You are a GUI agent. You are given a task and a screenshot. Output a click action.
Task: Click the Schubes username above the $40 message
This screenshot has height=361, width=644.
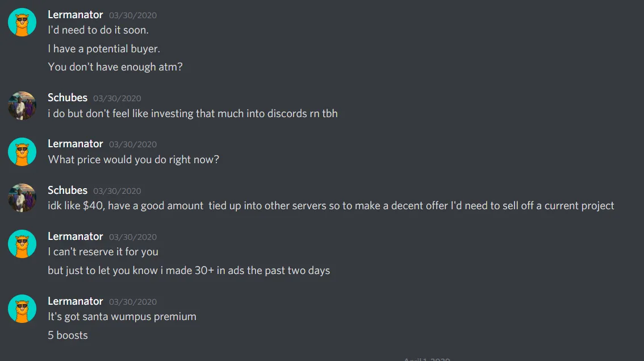click(x=68, y=190)
